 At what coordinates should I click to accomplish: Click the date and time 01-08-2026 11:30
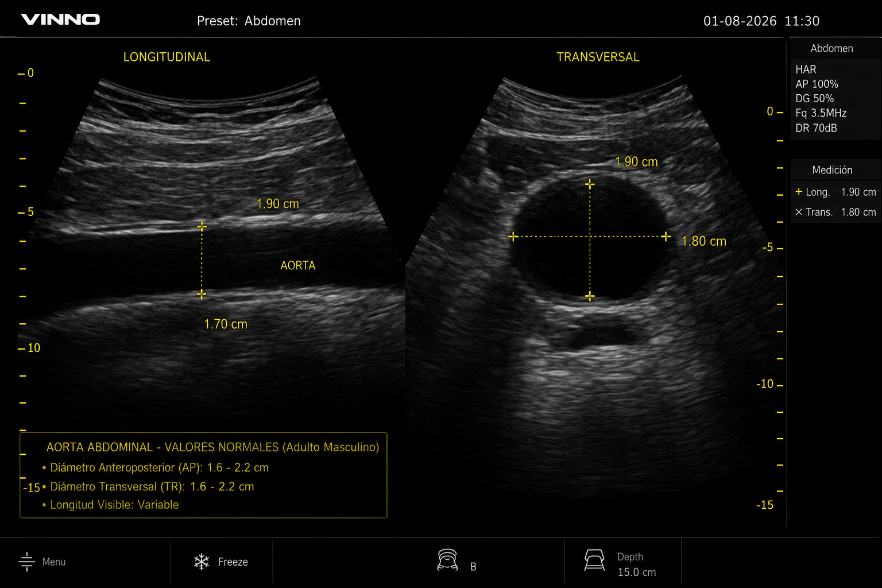[x=761, y=21]
